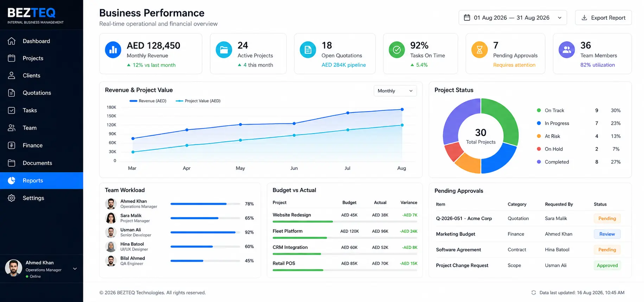Click Usman Ali's avatar in Team Workload

[x=111, y=232]
